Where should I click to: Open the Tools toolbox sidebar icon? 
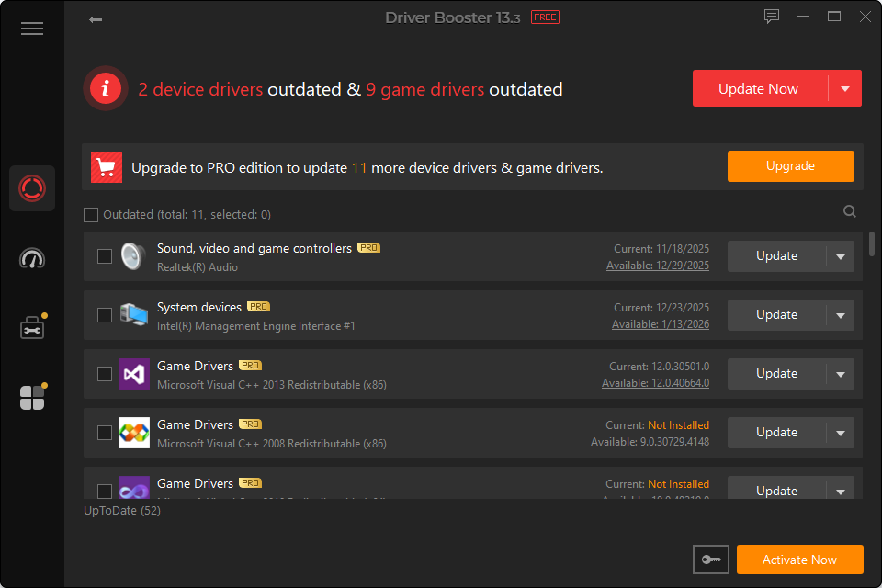pos(32,327)
